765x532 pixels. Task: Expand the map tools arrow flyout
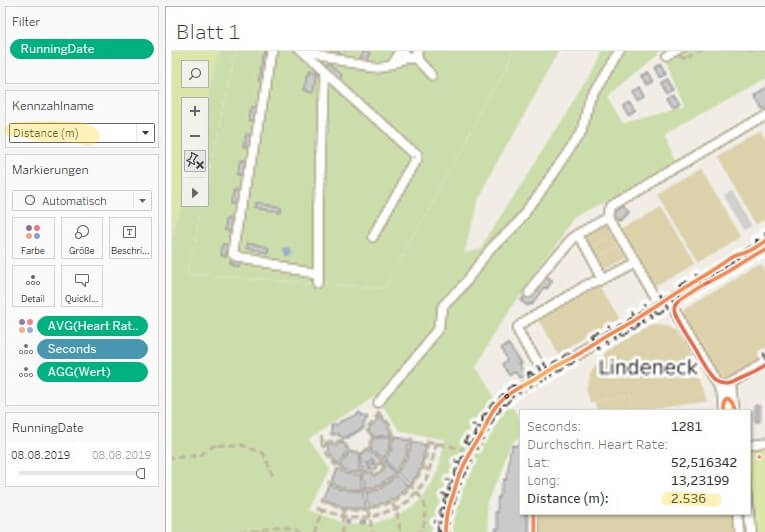(x=195, y=192)
